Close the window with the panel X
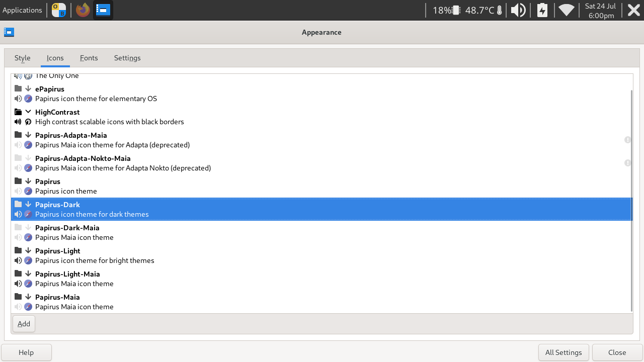This screenshot has width=644, height=362. [x=634, y=10]
